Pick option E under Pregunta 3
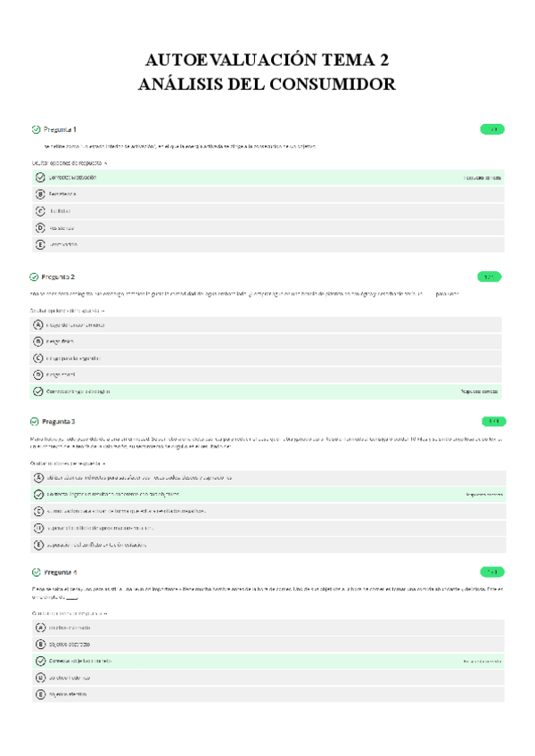The image size is (535, 756). pyautogui.click(x=39, y=544)
